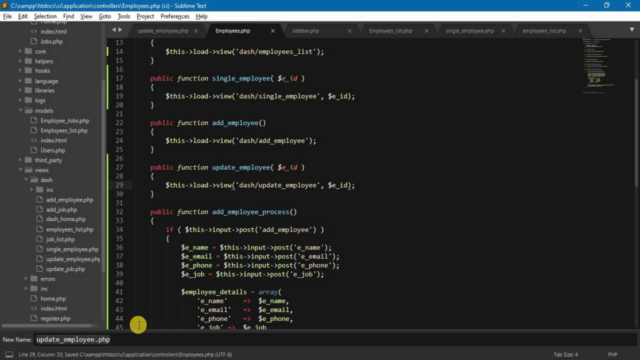Open the Find menu
640x360 pixels.
pyautogui.click(x=68, y=16)
